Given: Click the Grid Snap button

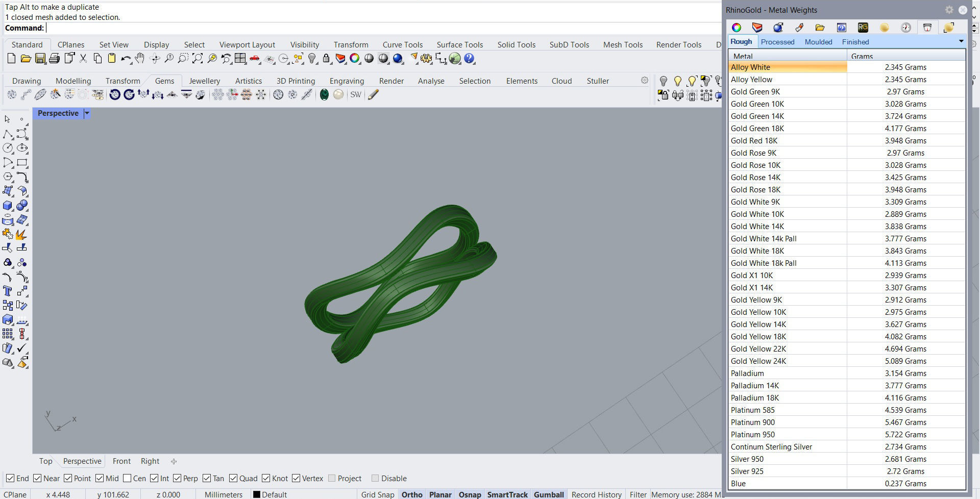Looking at the screenshot, I should point(378,494).
